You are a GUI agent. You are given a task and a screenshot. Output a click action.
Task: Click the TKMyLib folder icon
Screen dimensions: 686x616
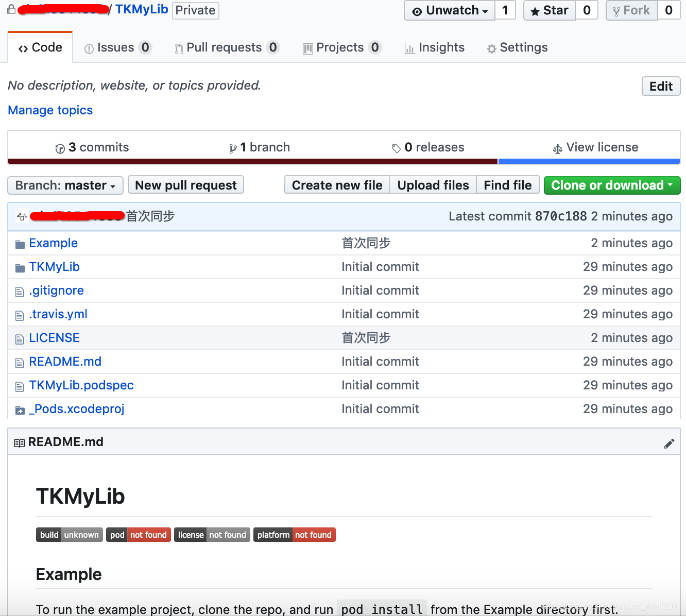point(20,268)
